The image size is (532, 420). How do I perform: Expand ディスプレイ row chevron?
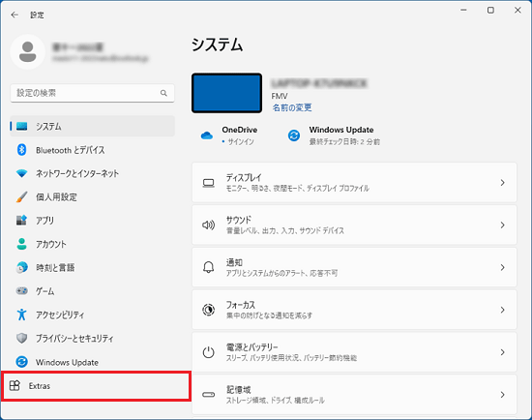(x=502, y=183)
